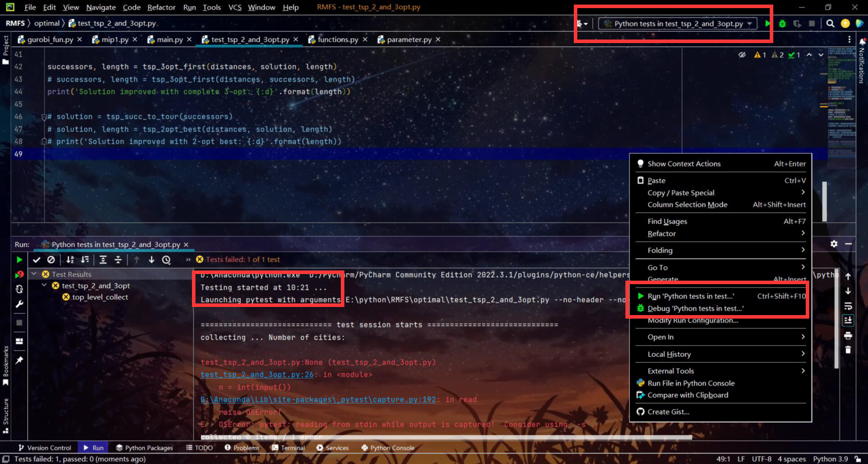Click the wrench settings icon in Run panel
Viewport: 868px width, 464px height.
pos(19,304)
